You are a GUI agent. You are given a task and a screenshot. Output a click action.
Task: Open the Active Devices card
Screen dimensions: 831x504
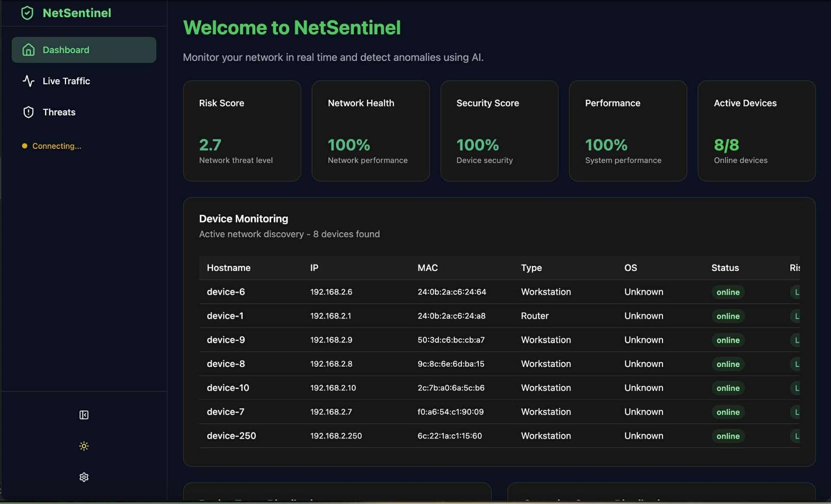(x=756, y=131)
